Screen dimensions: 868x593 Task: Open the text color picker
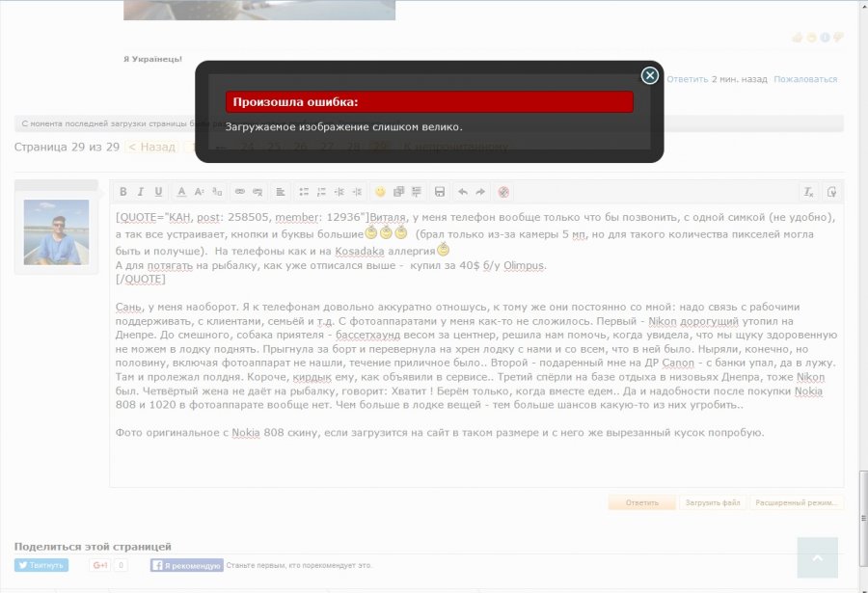(181, 192)
